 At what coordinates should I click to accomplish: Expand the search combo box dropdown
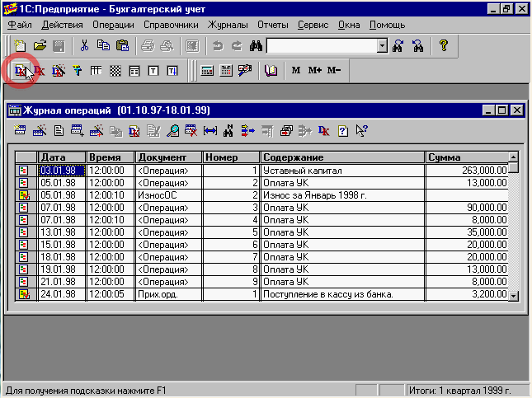coord(382,46)
